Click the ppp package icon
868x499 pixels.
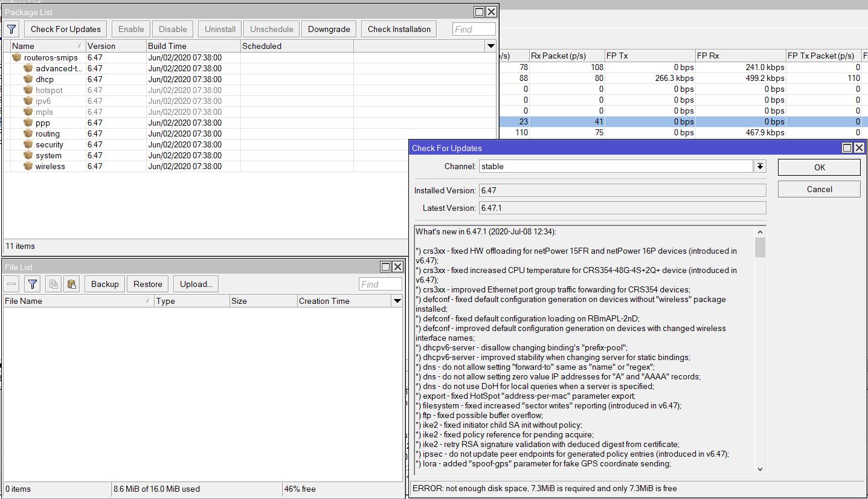coord(28,123)
